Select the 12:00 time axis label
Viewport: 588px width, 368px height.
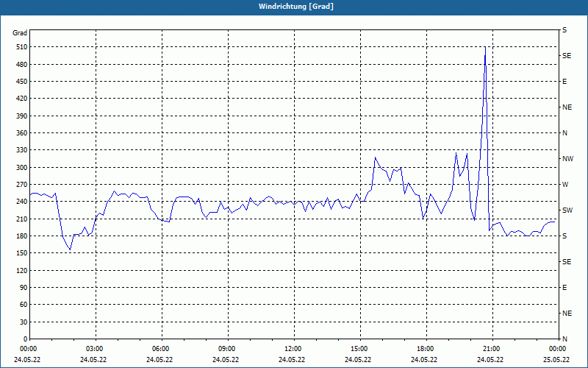293,349
